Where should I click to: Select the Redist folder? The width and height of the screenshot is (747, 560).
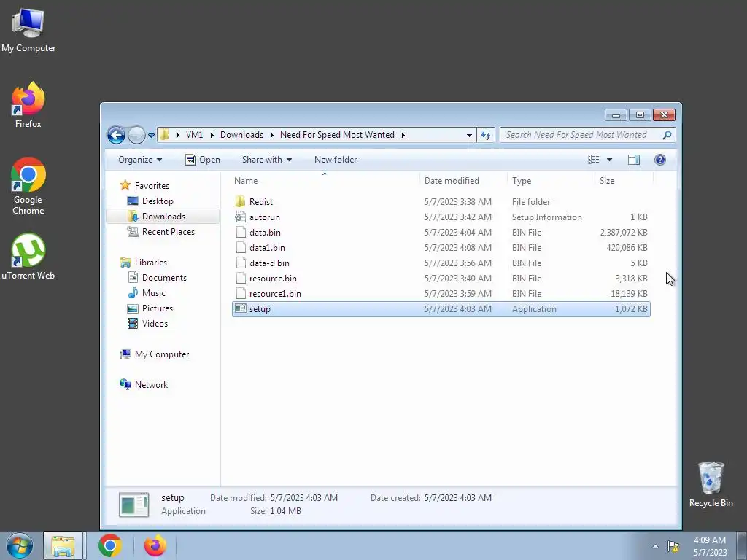[x=441, y=202]
